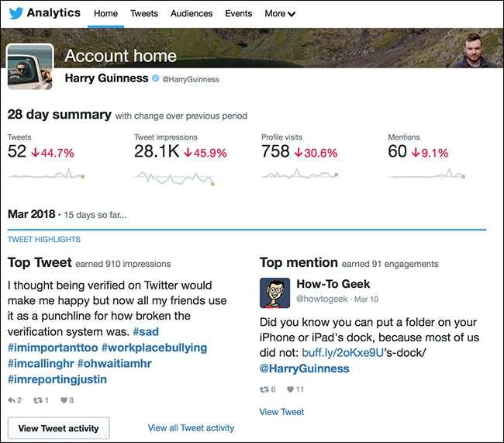Screen dimensions: 504x443
Task: Open the #imreportingjustin hashtag
Action: coord(57,379)
